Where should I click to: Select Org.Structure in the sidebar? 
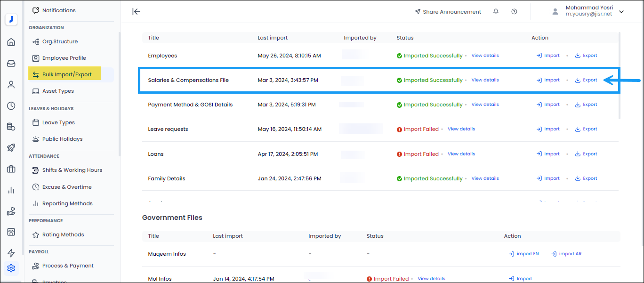(x=60, y=41)
